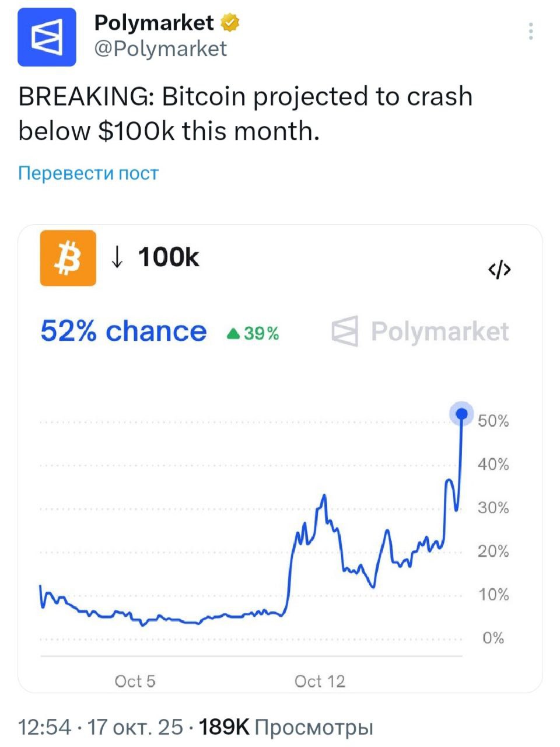Click the Polymarket profile avatar
Viewport: 560px width, 747px height.
pyautogui.click(x=47, y=37)
